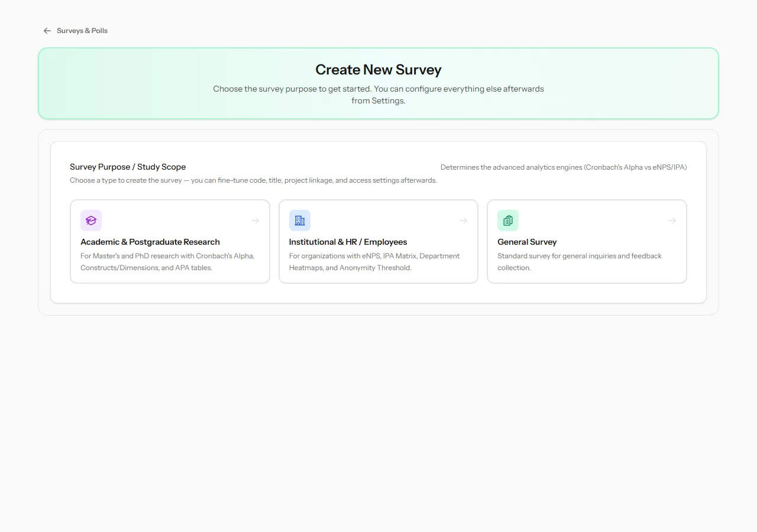Click the text about advanced analytics engines
This screenshot has height=532, width=757.
click(x=564, y=167)
